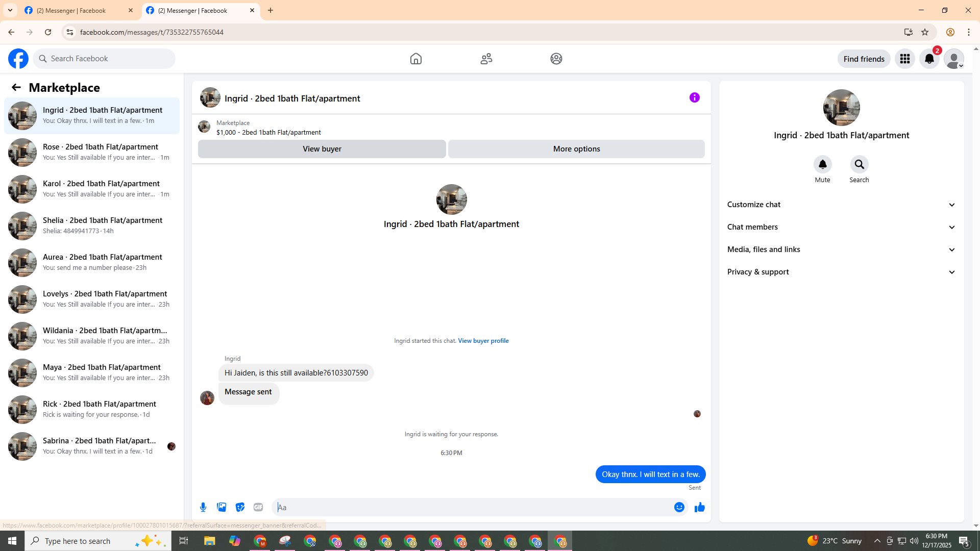Mute the Ingrid conversation

[822, 165]
